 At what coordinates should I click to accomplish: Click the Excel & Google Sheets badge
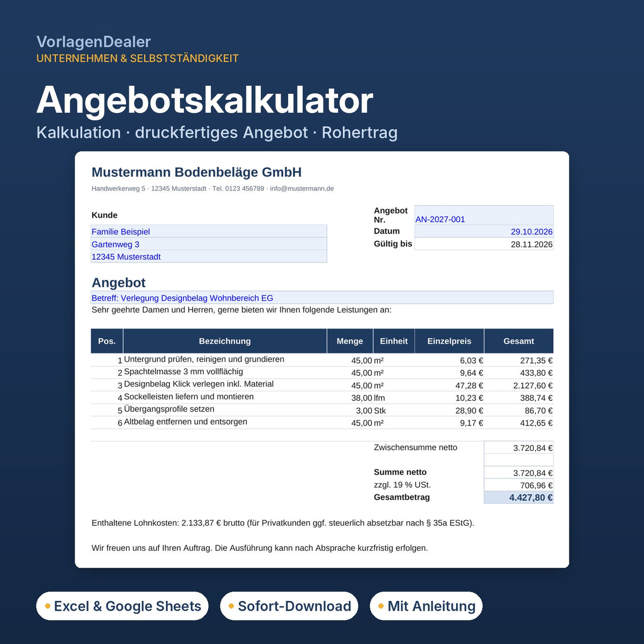pos(122,606)
